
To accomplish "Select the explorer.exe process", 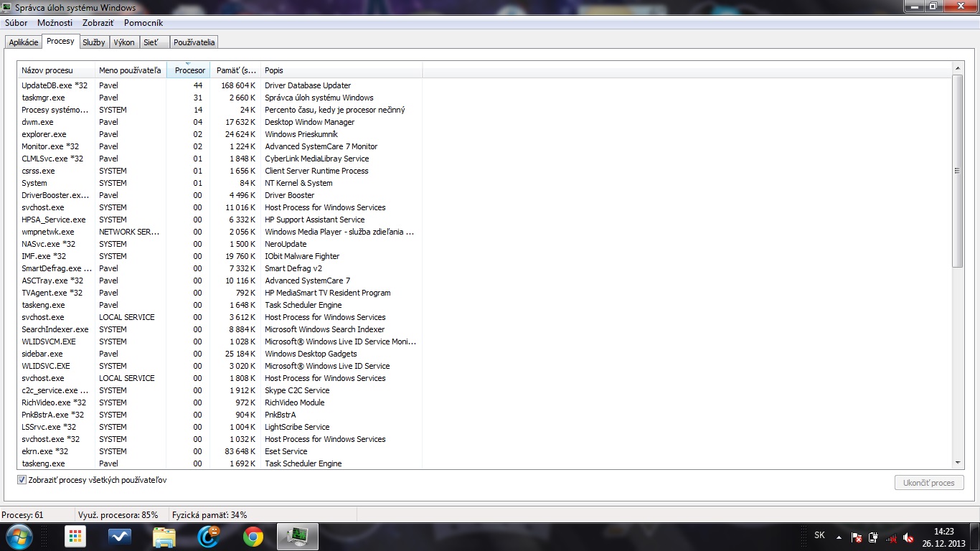I will 220,134.
